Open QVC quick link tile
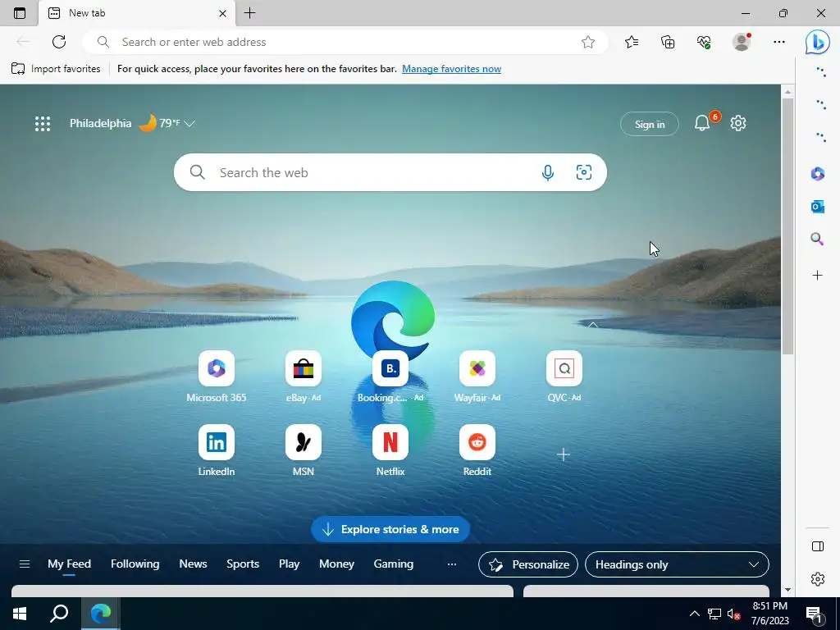840x630 pixels. (x=564, y=376)
